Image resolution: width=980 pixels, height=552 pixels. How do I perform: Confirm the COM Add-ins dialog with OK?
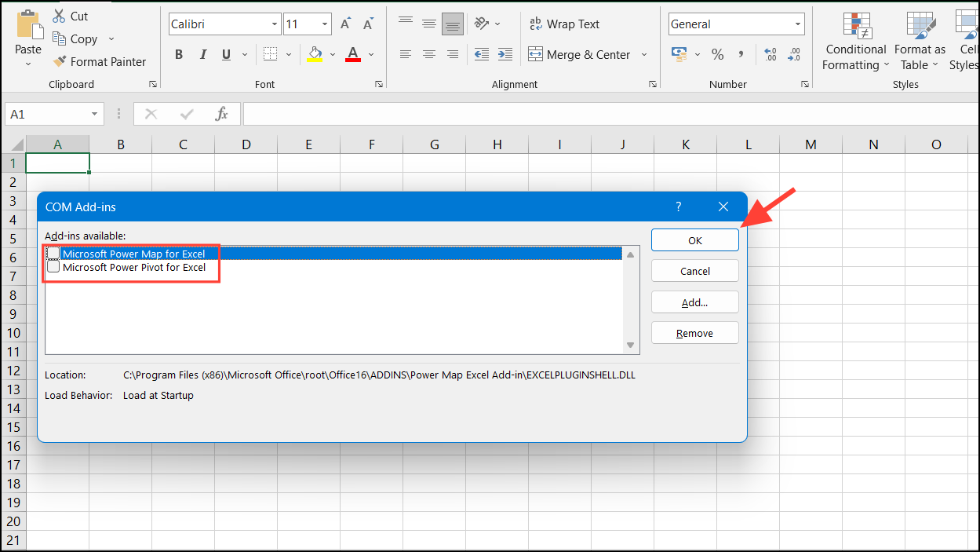coord(695,240)
